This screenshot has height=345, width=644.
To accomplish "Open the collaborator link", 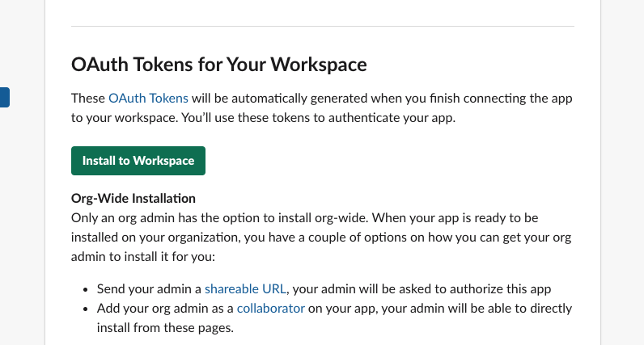I will (x=270, y=308).
